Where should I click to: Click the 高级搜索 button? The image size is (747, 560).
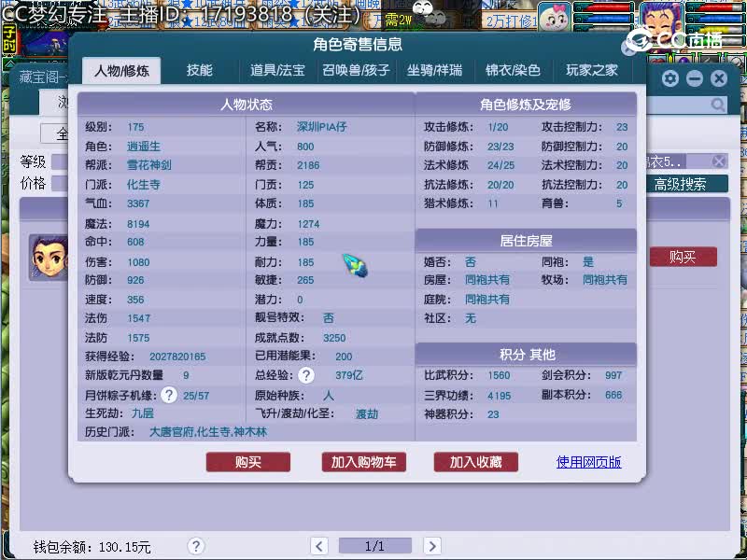click(680, 184)
